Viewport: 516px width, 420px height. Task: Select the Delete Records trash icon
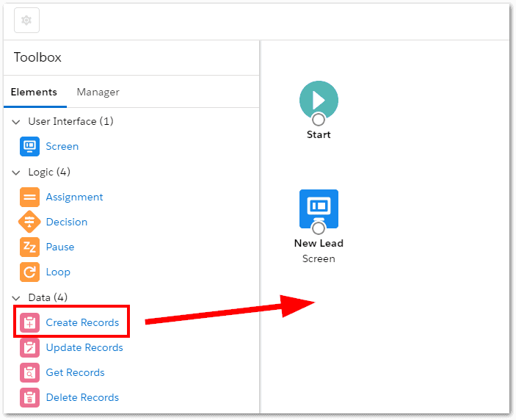coord(30,397)
